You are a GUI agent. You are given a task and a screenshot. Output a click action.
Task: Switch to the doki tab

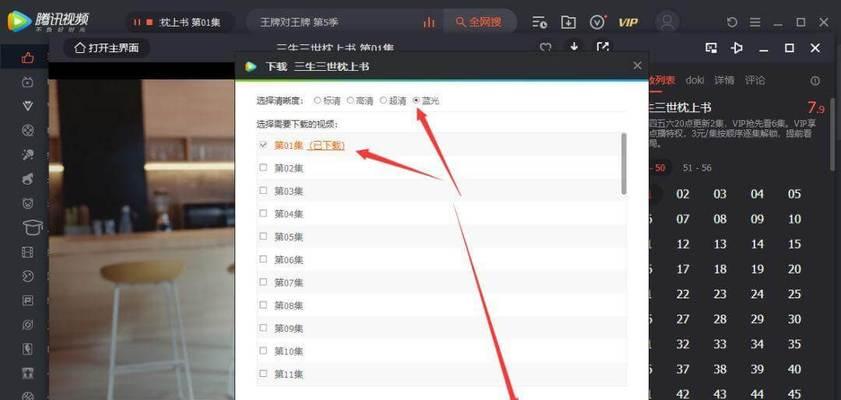coord(695,80)
